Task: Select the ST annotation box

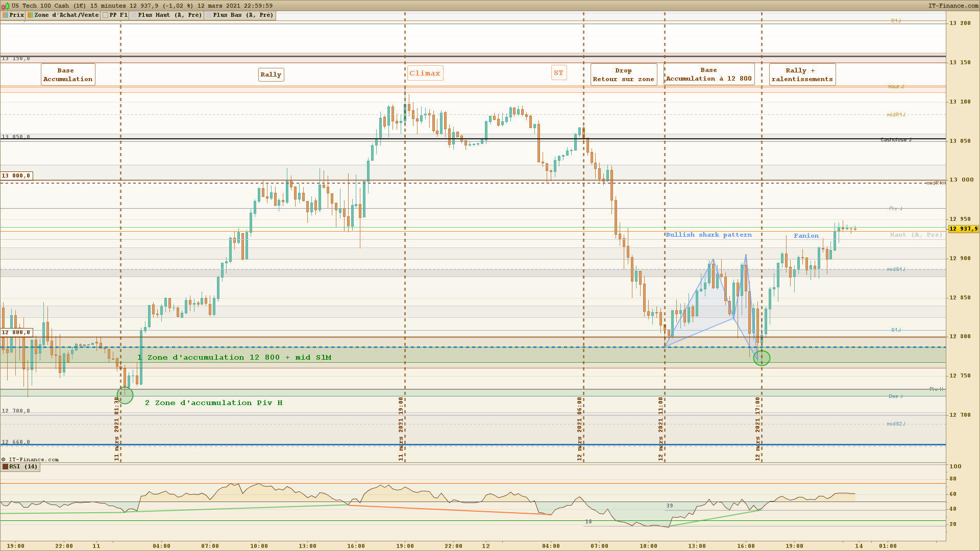Action: click(x=559, y=73)
